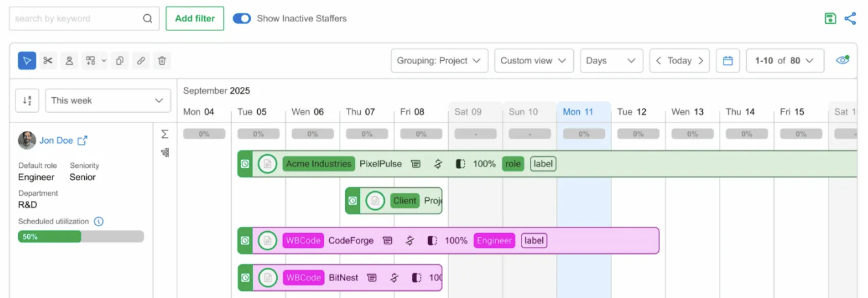Click the search by keyword field
The image size is (868, 298).
(x=84, y=18)
